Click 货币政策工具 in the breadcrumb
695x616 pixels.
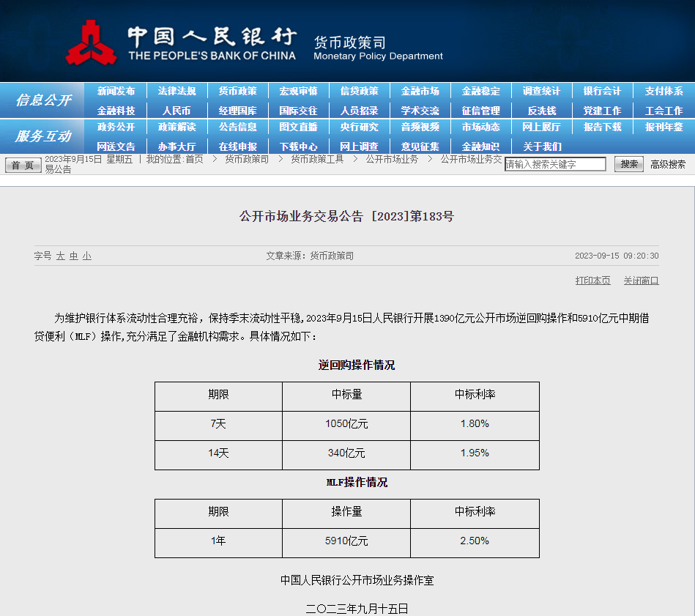(x=316, y=160)
